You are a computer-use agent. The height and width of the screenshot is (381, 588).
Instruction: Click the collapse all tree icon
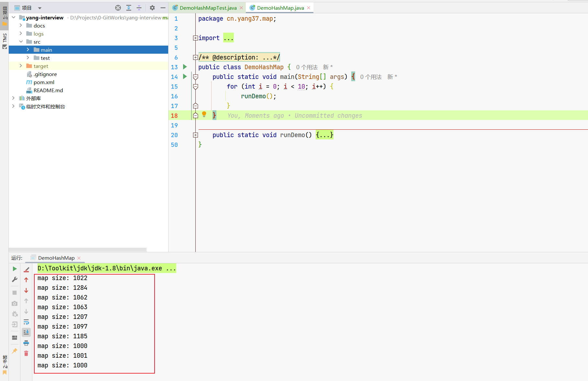point(139,8)
